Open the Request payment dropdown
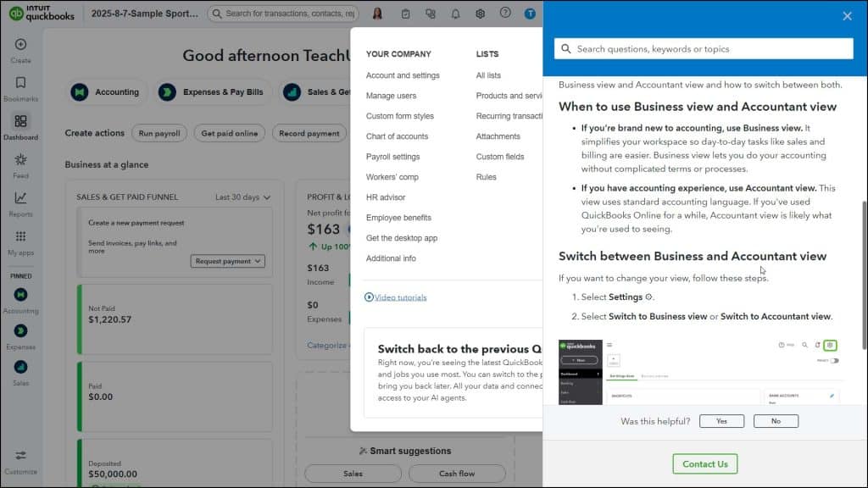868x488 pixels. tap(227, 261)
